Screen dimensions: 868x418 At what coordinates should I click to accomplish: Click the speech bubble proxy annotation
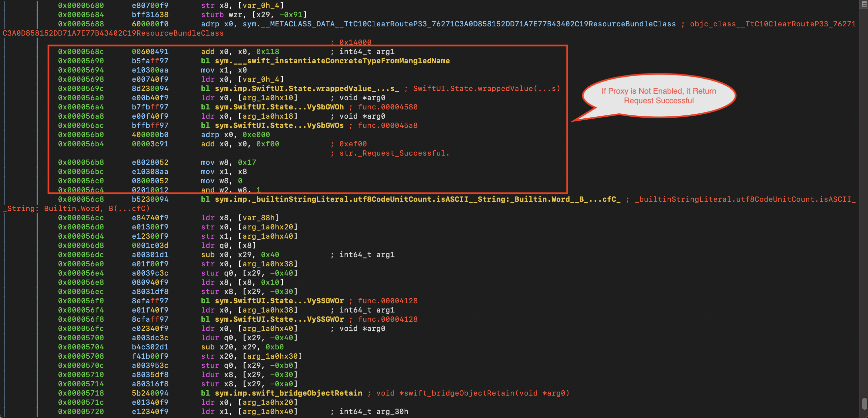[658, 96]
